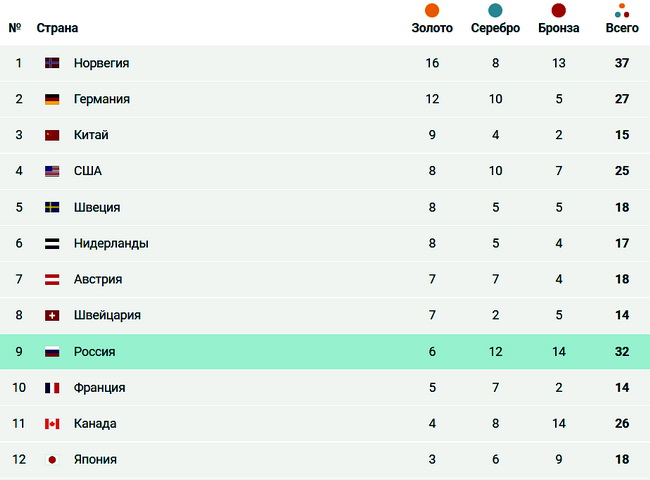Viewport: 650px width, 480px height.
Task: Click the teal silver medal circle
Action: tap(495, 11)
